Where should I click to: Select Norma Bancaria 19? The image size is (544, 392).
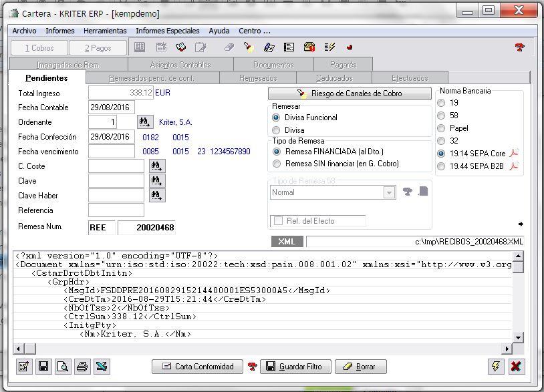coord(441,103)
